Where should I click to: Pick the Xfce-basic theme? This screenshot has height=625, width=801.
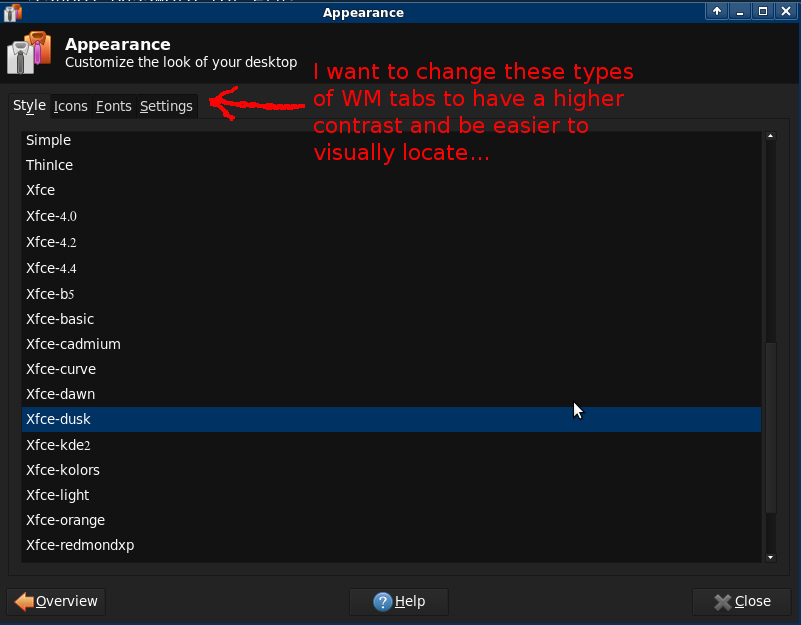coord(391,319)
